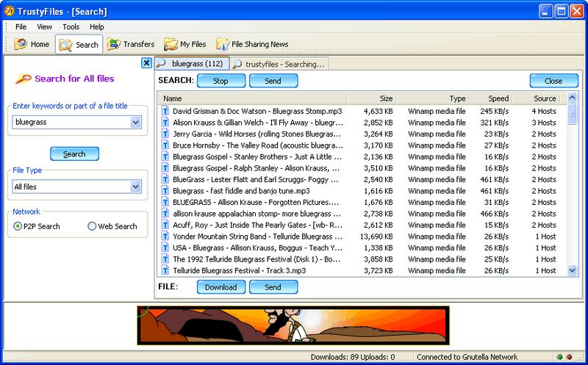
Task: Click the red status light in status bar
Action: pos(569,357)
